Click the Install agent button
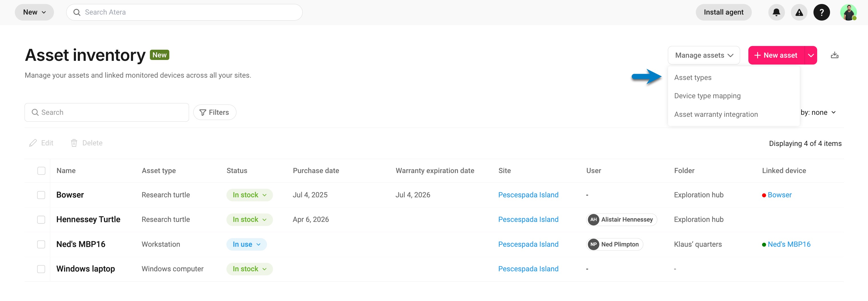 [724, 13]
